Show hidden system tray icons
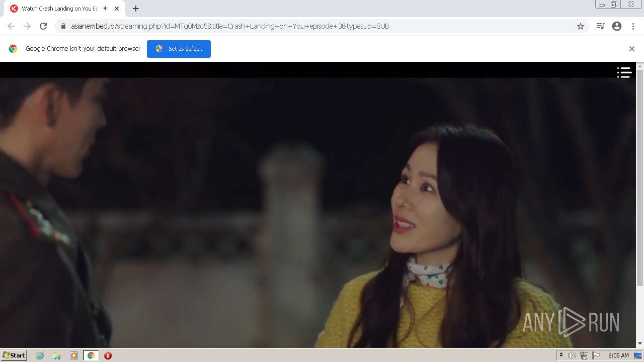644x362 pixels. [561, 355]
